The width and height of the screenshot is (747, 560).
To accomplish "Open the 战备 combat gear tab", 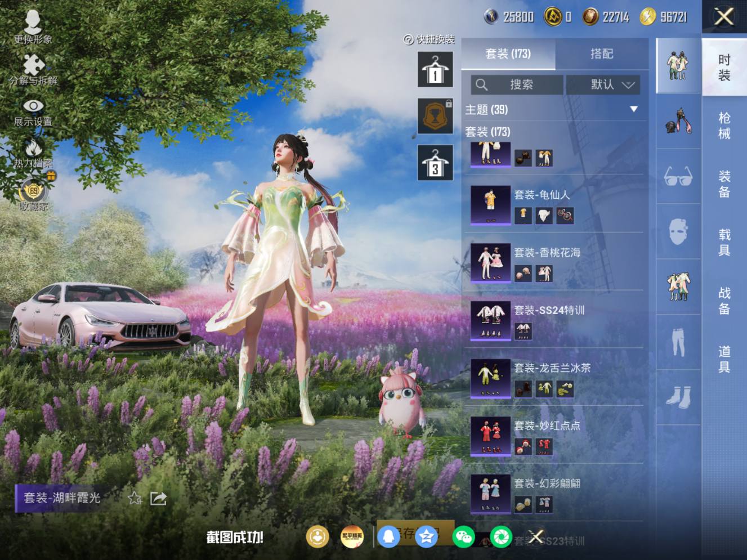I will click(724, 301).
